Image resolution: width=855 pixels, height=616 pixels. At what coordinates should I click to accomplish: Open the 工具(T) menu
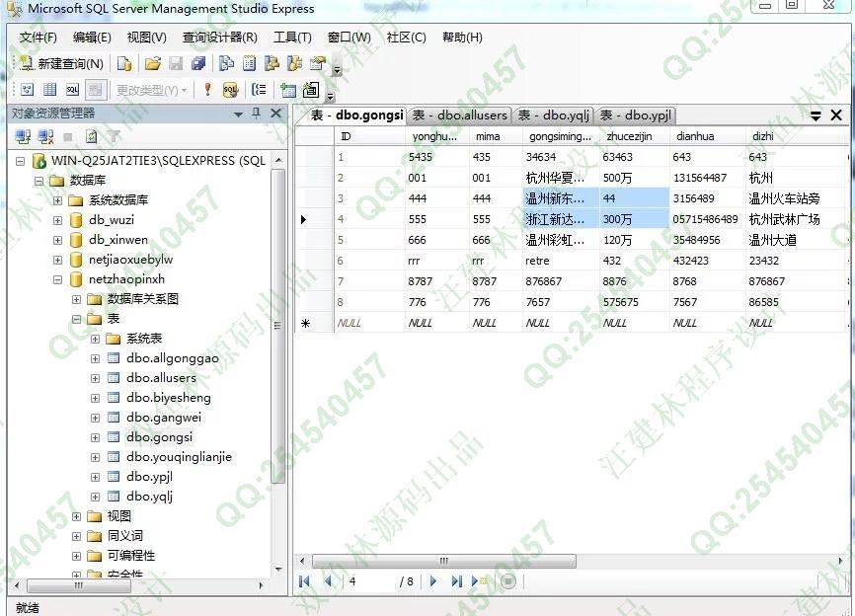pos(292,38)
